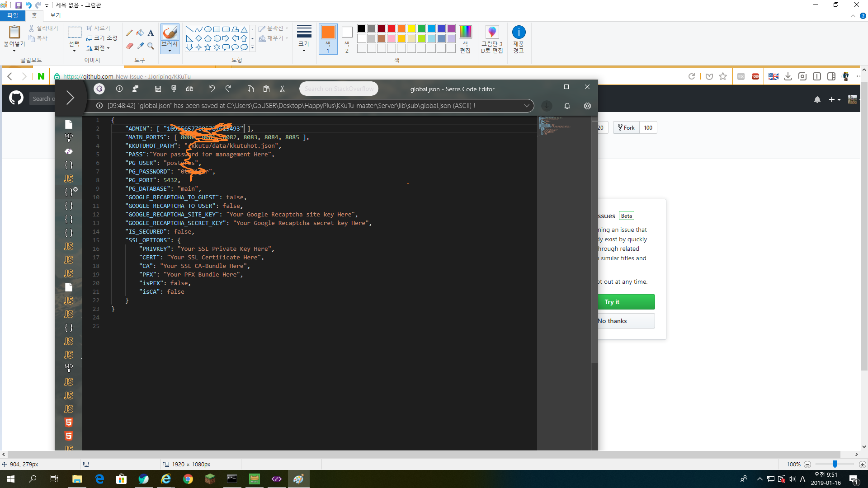868x488 pixels.
Task: Click the browser reload icon
Action: 692,76
